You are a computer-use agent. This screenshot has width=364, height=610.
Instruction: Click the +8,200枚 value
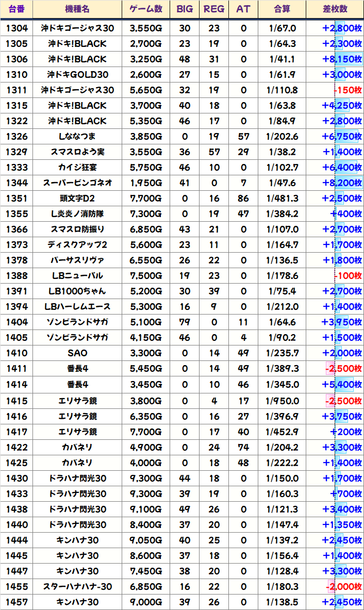[342, 183]
